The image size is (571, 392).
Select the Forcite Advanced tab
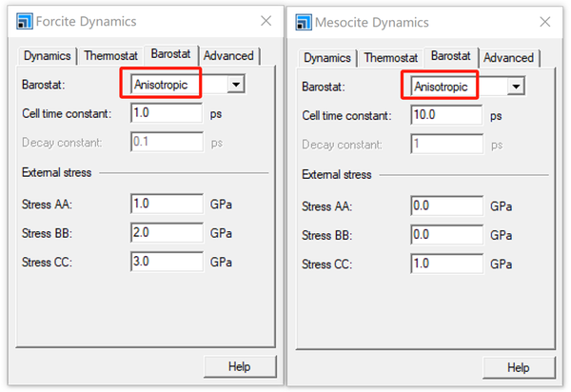tap(228, 56)
